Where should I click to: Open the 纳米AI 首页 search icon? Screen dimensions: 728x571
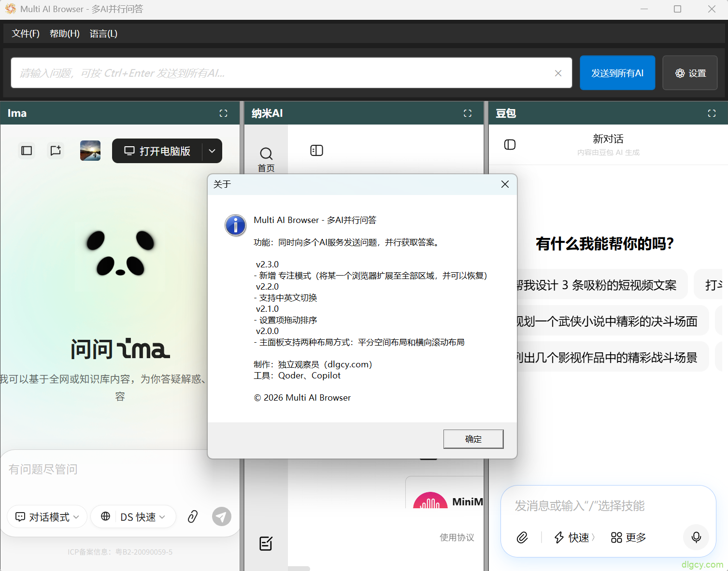click(266, 154)
